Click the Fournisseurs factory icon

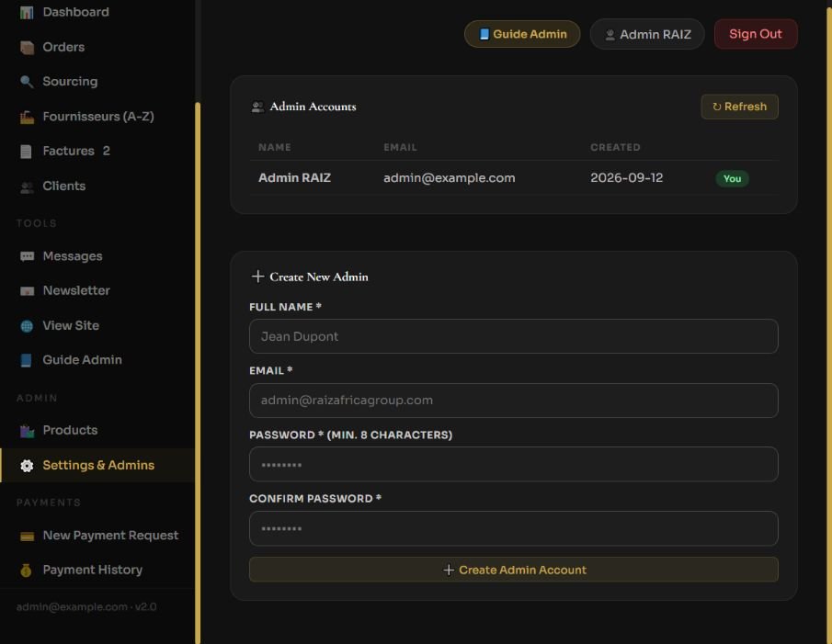27,117
